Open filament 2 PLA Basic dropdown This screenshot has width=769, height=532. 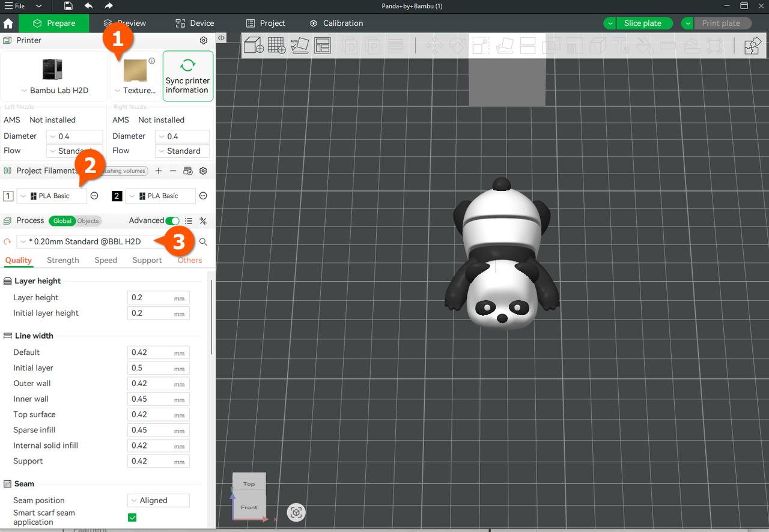point(160,196)
